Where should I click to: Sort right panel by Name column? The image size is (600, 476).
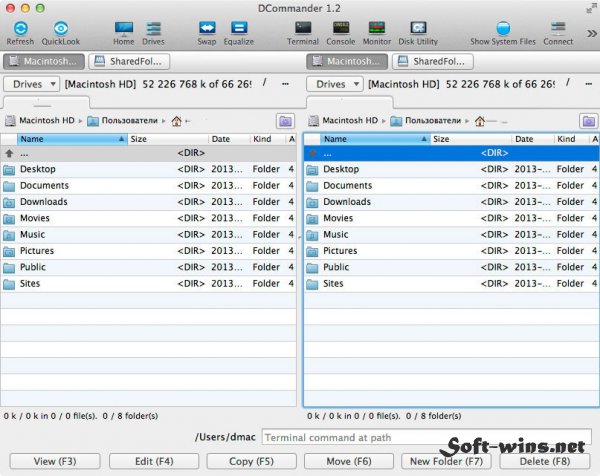coord(375,139)
